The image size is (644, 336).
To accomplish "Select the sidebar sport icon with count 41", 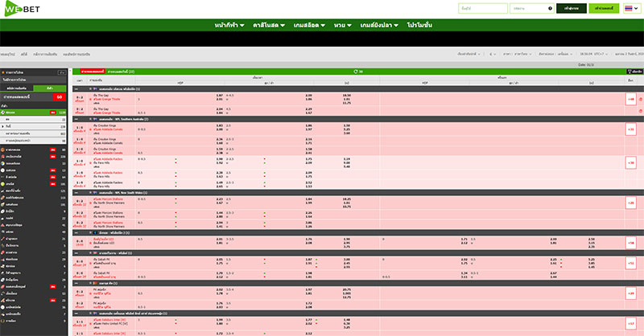I will click(x=3, y=225).
